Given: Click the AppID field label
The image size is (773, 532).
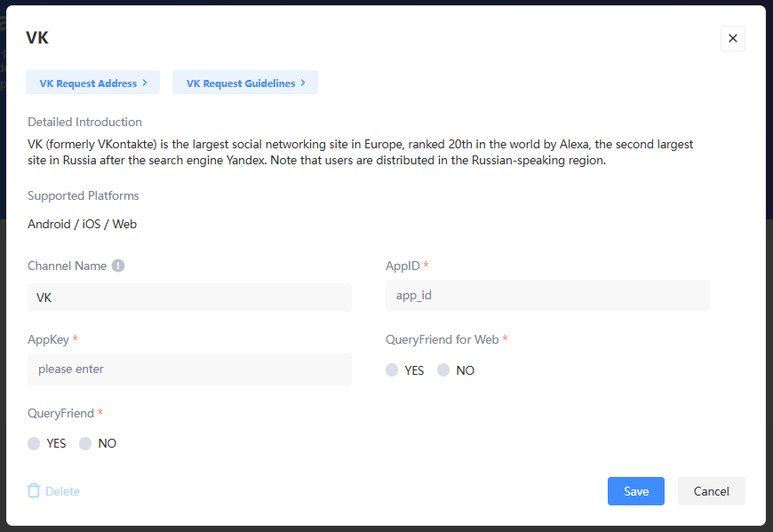Looking at the screenshot, I should click(402, 266).
